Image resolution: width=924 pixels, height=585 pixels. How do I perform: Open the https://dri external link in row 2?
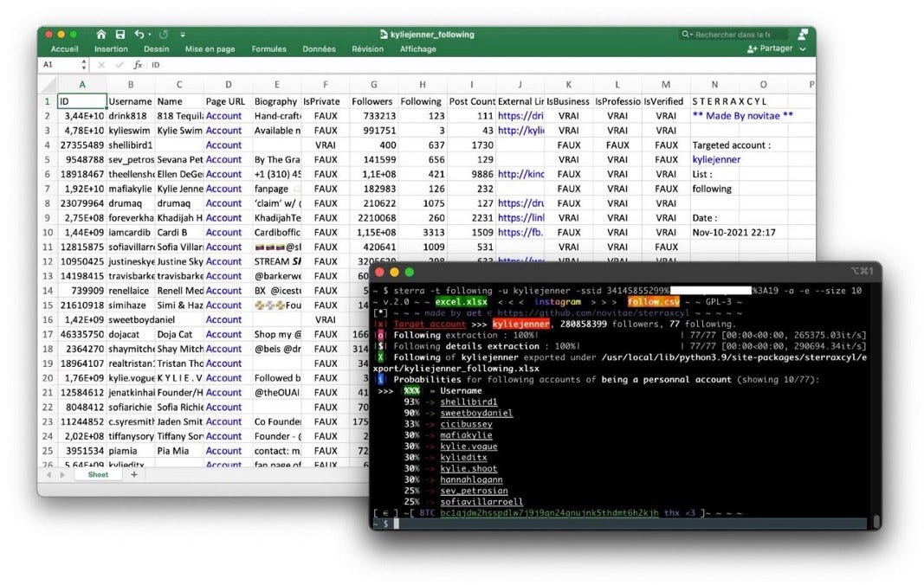(x=520, y=116)
